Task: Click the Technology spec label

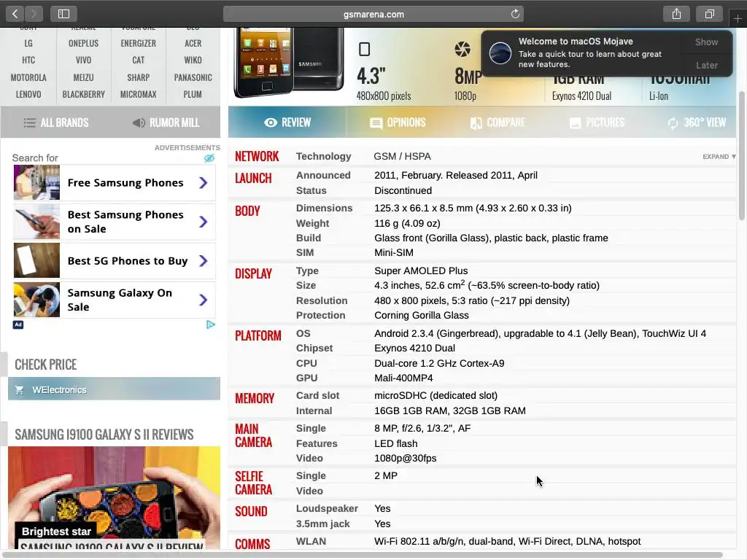Action: point(323,156)
